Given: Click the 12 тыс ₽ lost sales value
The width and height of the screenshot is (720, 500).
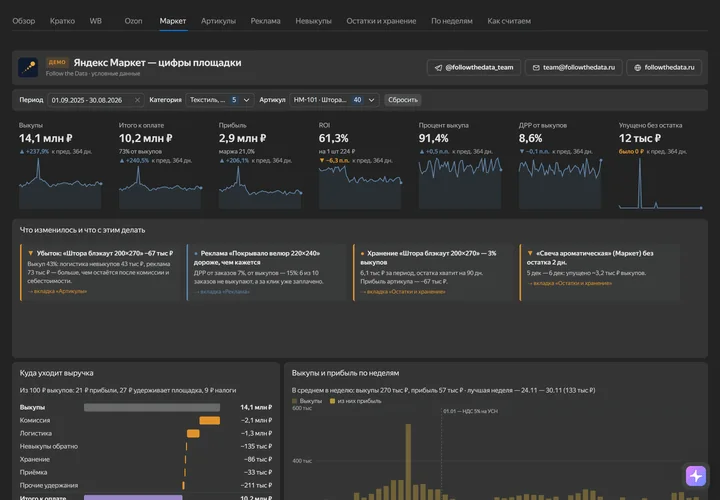Looking at the screenshot, I should [x=640, y=138].
